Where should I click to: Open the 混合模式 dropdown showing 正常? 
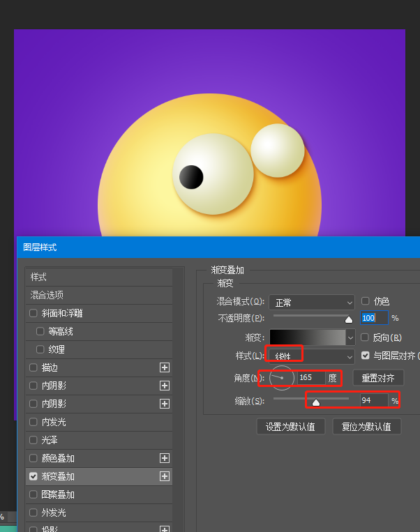click(311, 302)
